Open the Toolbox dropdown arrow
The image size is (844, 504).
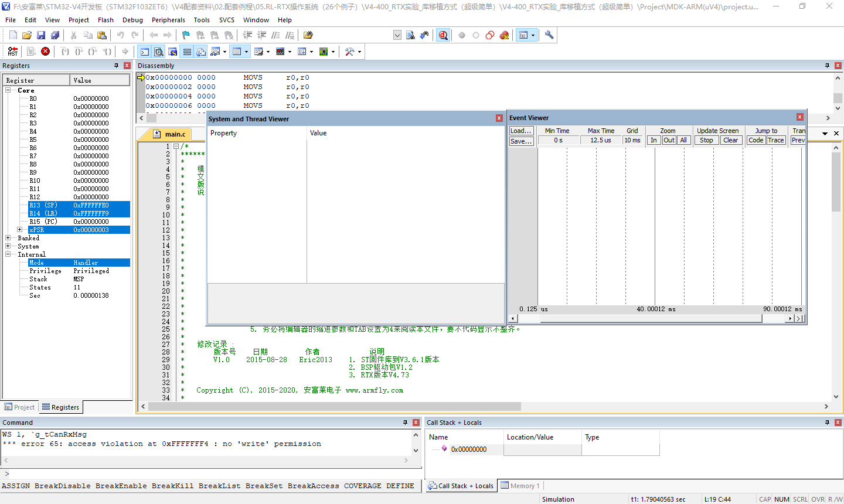pyautogui.click(x=359, y=52)
